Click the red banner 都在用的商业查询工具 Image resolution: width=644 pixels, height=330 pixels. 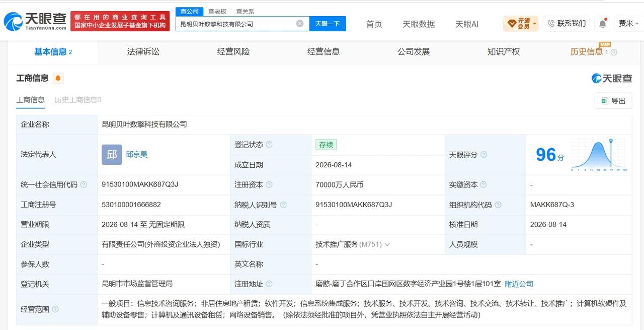[120, 21]
